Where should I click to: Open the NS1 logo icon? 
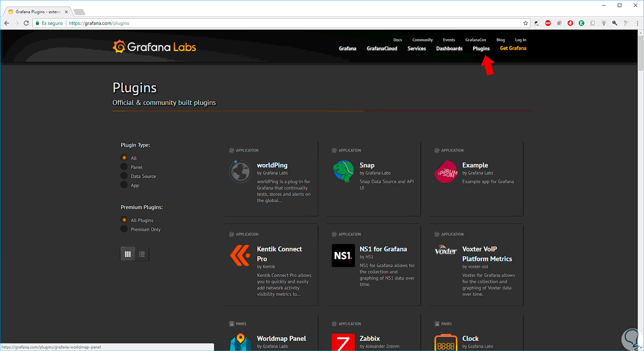343,255
